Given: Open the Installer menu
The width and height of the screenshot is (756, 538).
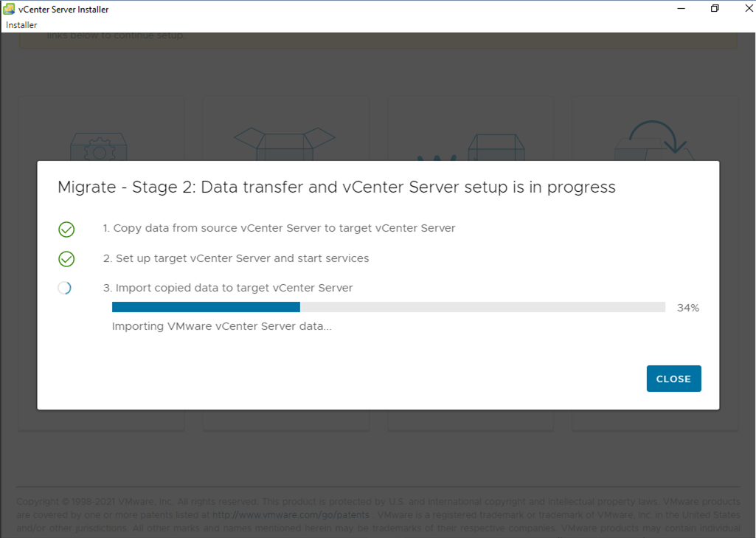Looking at the screenshot, I should tap(21, 25).
